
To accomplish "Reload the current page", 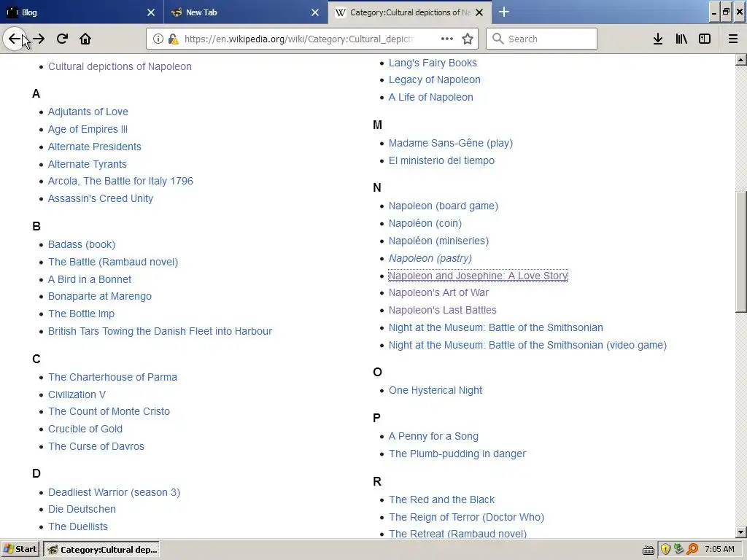I will 62,39.
